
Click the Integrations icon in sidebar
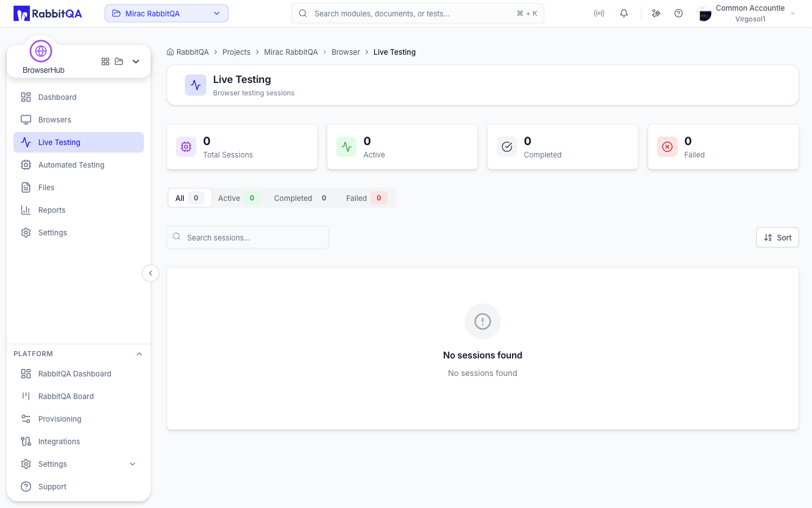(x=26, y=441)
